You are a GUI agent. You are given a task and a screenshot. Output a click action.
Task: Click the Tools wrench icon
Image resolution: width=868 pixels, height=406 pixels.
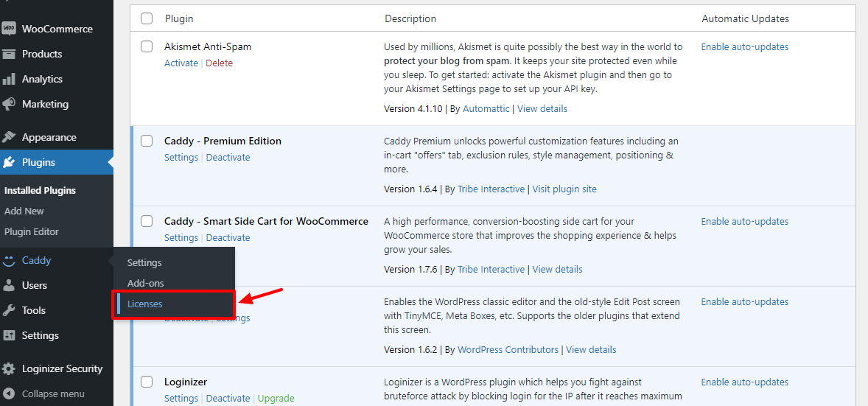point(9,310)
